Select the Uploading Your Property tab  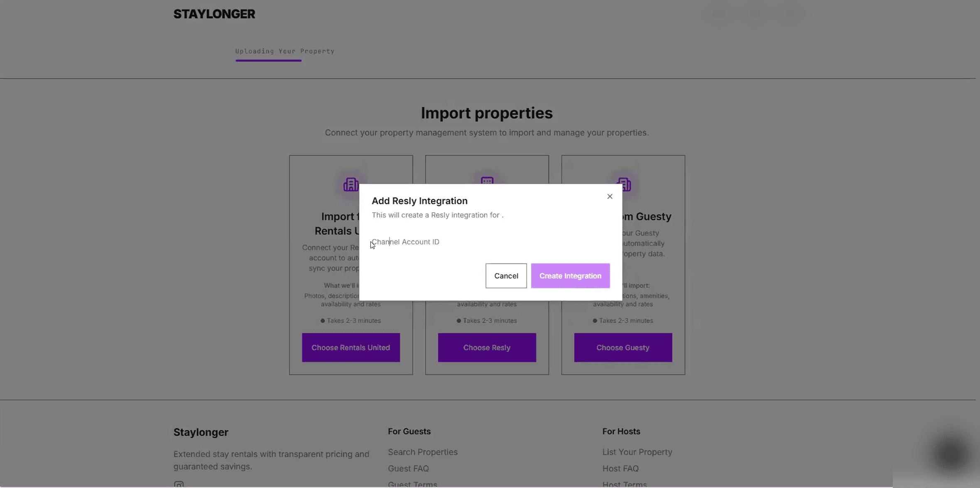(x=285, y=51)
